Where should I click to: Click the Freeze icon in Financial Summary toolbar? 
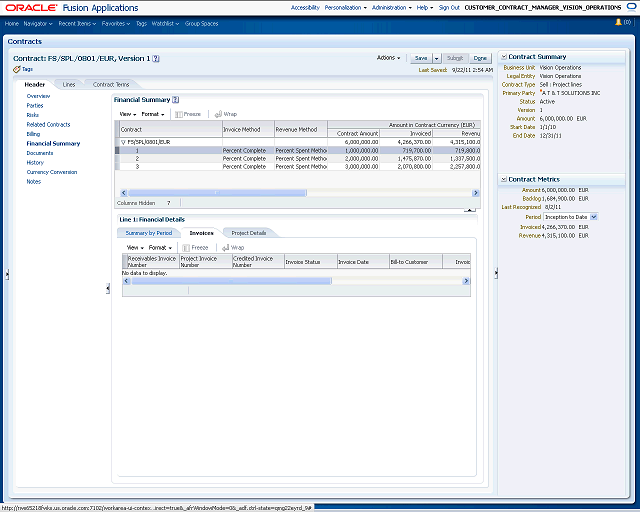178,114
